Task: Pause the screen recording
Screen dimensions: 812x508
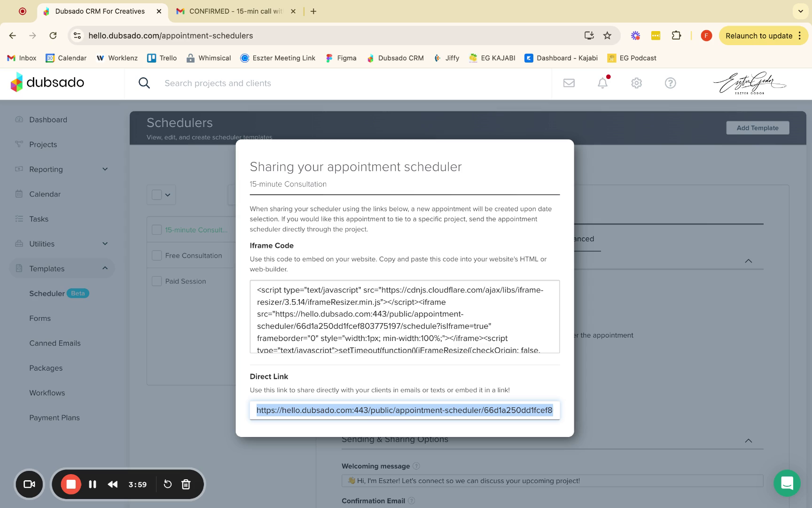Action: [93, 484]
